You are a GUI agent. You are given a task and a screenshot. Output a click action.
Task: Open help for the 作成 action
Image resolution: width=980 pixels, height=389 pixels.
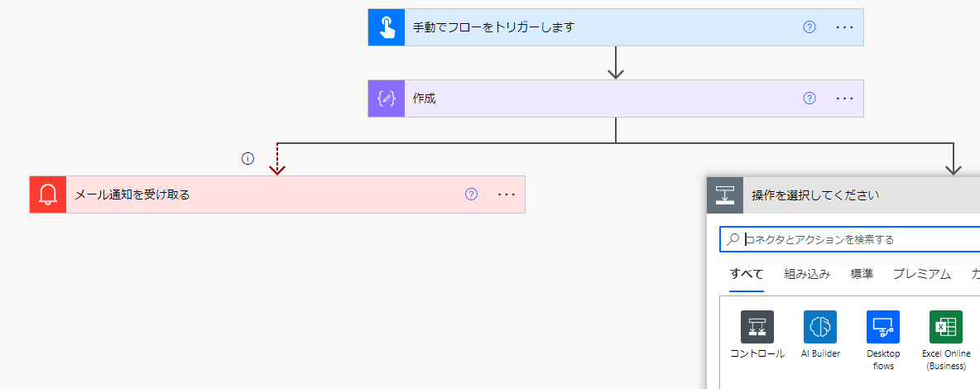(x=809, y=98)
